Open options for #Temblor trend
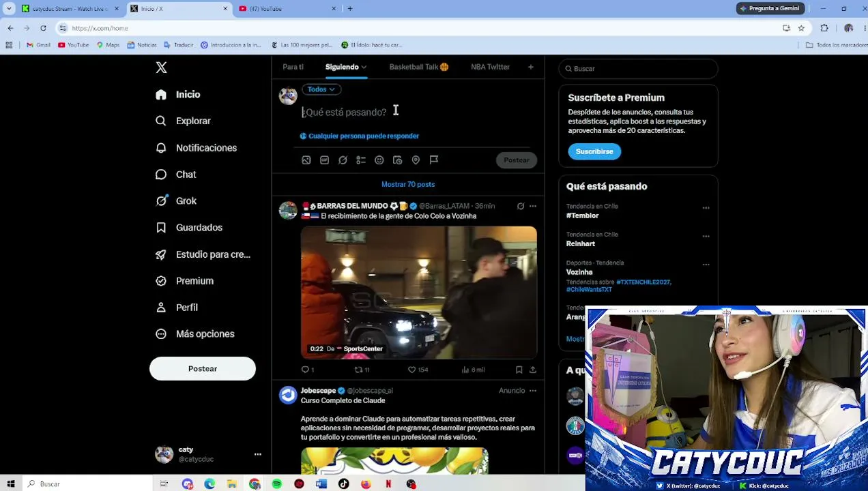The height and width of the screenshot is (491, 868). click(x=706, y=208)
